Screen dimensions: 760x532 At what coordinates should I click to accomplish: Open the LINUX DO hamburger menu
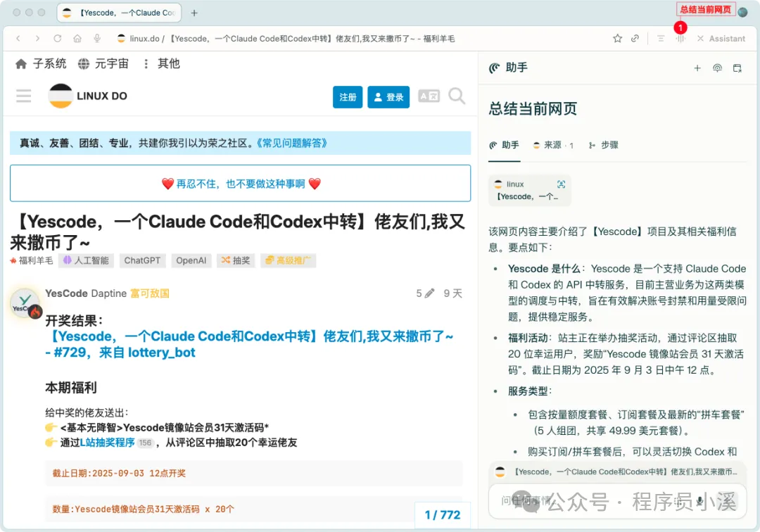click(23, 96)
